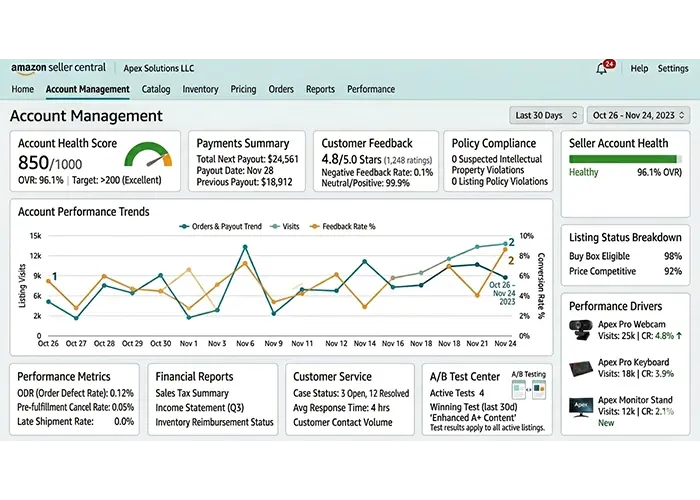The height and width of the screenshot is (500, 700).
Task: Click the Apex Monitor Stand name
Action: [x=635, y=400]
